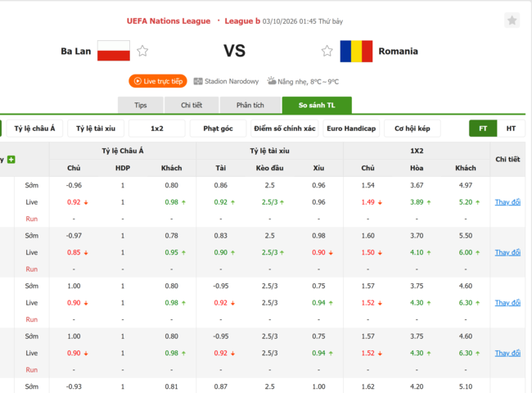The height and width of the screenshot is (393, 532).
Task: Click early draw odds 3.67
Action: tap(417, 185)
